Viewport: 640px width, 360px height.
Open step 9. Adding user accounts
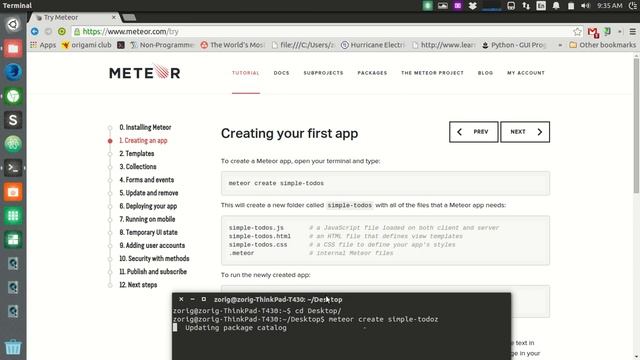[x=152, y=245]
